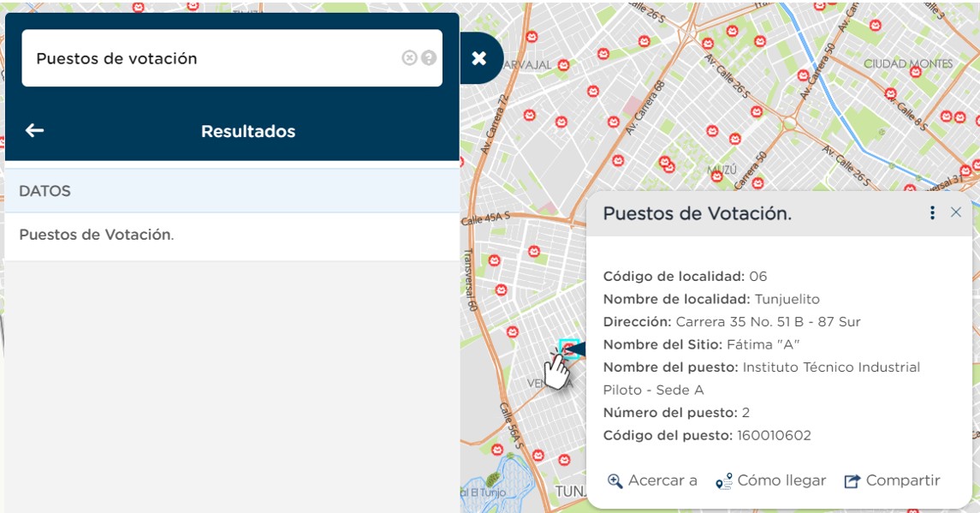The width and height of the screenshot is (980, 513).
Task: Close the Puestos de Votación popup
Action: click(956, 212)
